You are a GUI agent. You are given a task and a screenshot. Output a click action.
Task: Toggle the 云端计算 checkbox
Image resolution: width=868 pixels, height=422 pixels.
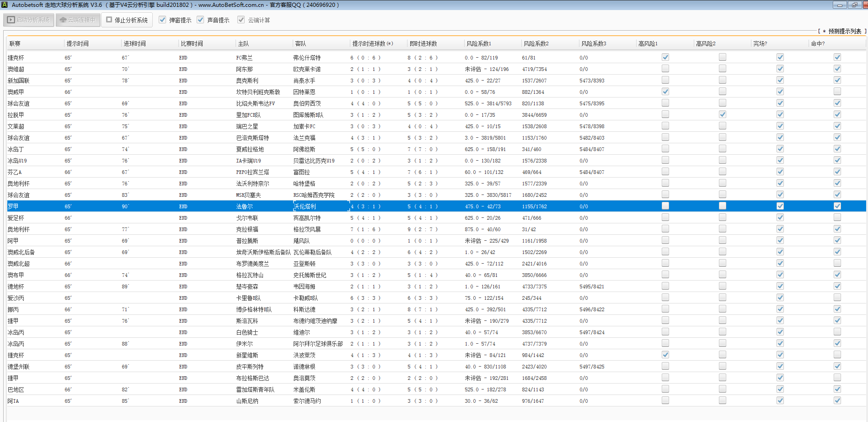[x=241, y=20]
